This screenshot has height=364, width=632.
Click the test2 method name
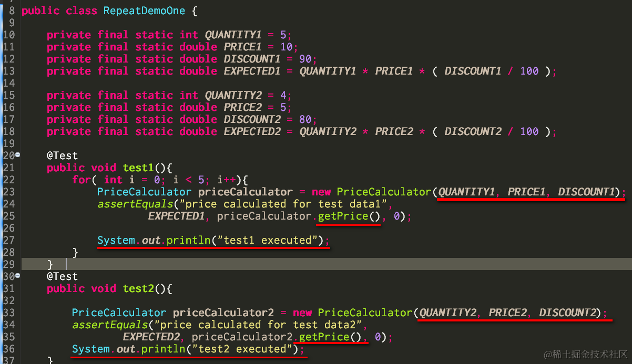click(138, 288)
